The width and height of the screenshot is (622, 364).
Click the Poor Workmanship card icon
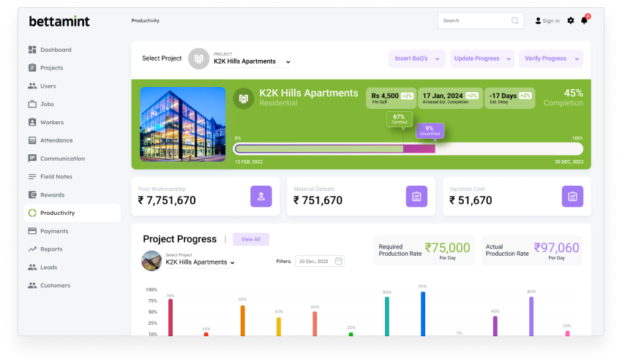(x=261, y=196)
